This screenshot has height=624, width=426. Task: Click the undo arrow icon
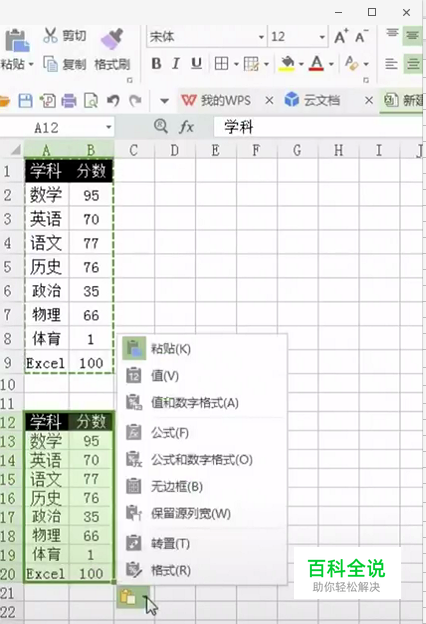tap(113, 101)
